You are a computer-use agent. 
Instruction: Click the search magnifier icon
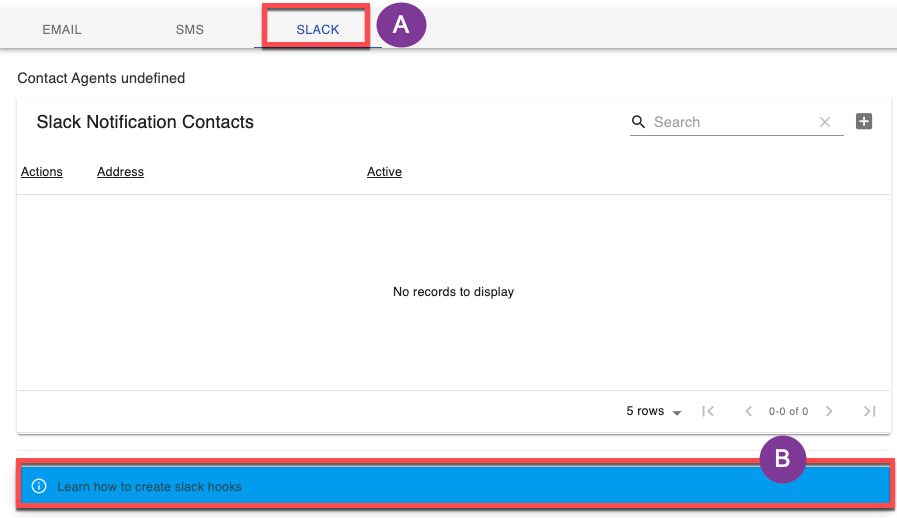point(638,122)
